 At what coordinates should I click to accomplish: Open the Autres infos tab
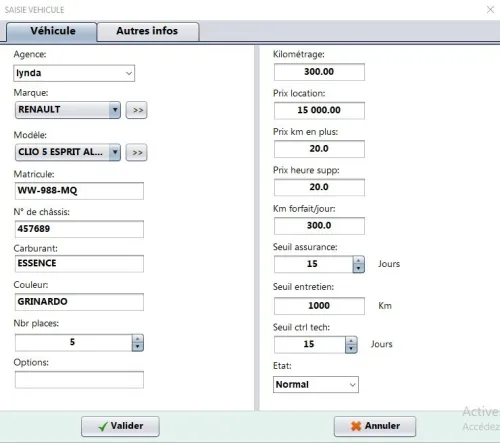click(148, 32)
